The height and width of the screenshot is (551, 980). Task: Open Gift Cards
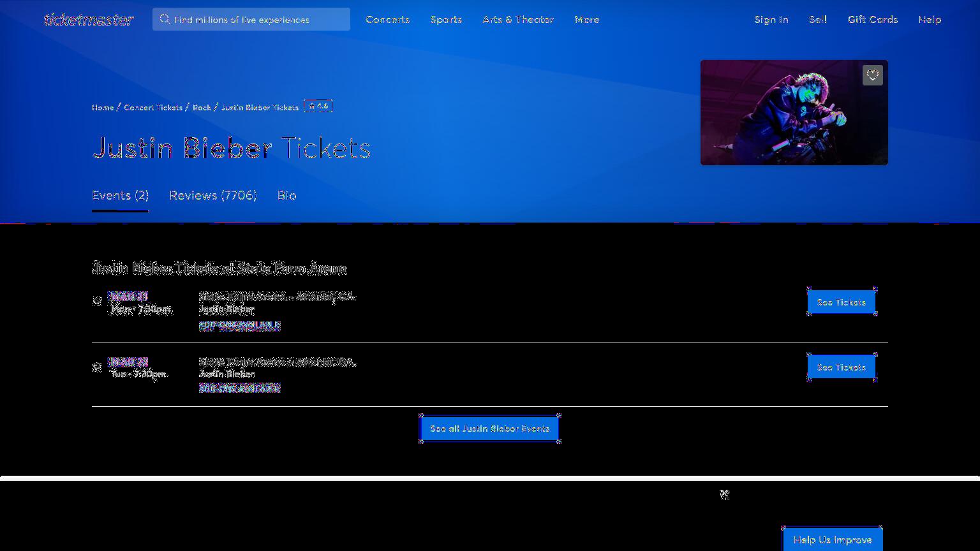873,20
